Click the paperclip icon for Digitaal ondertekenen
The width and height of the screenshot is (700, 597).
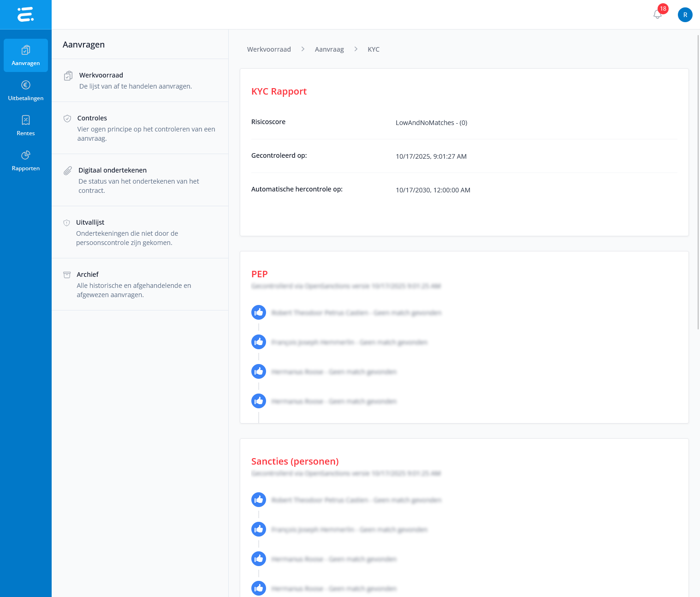pyautogui.click(x=68, y=171)
